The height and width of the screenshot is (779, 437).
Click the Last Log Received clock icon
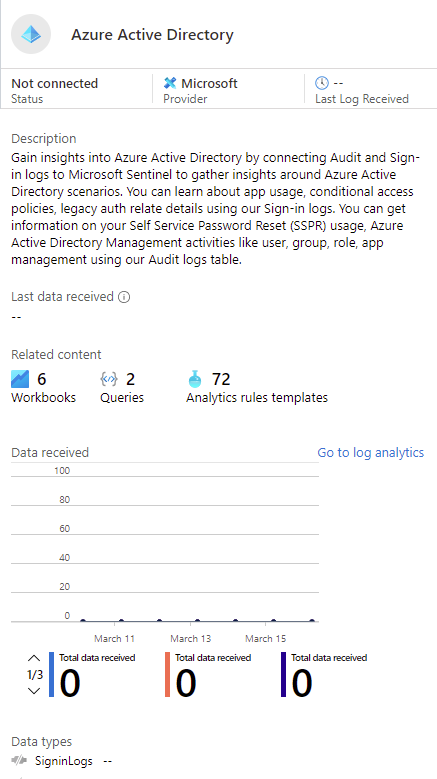click(322, 83)
